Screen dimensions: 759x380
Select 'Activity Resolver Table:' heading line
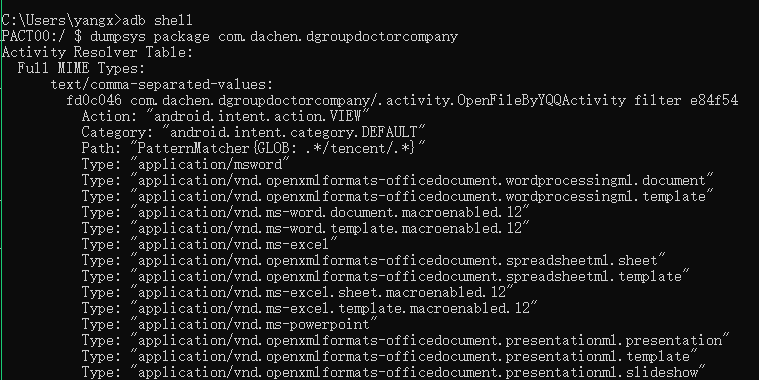coord(97,52)
